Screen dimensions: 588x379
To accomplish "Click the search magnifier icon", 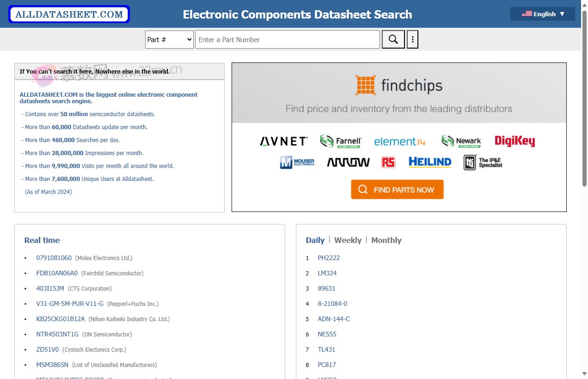I will (x=392, y=39).
